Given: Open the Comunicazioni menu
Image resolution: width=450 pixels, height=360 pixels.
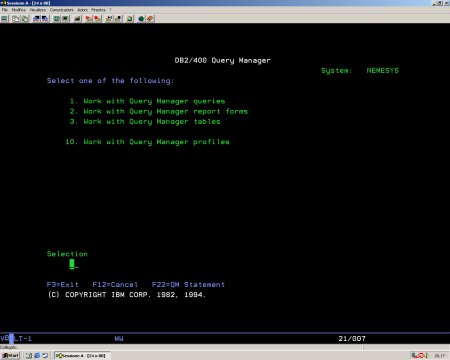Looking at the screenshot, I should [61, 10].
